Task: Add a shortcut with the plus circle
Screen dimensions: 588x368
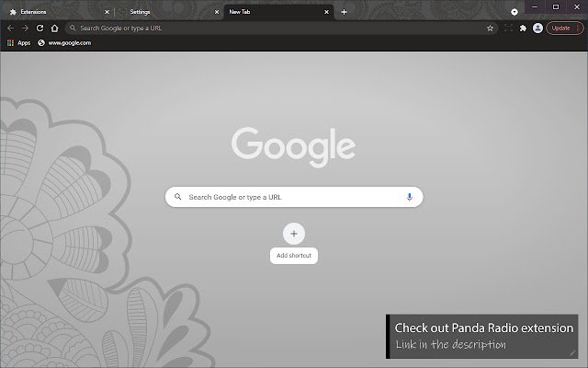Action: tap(294, 234)
